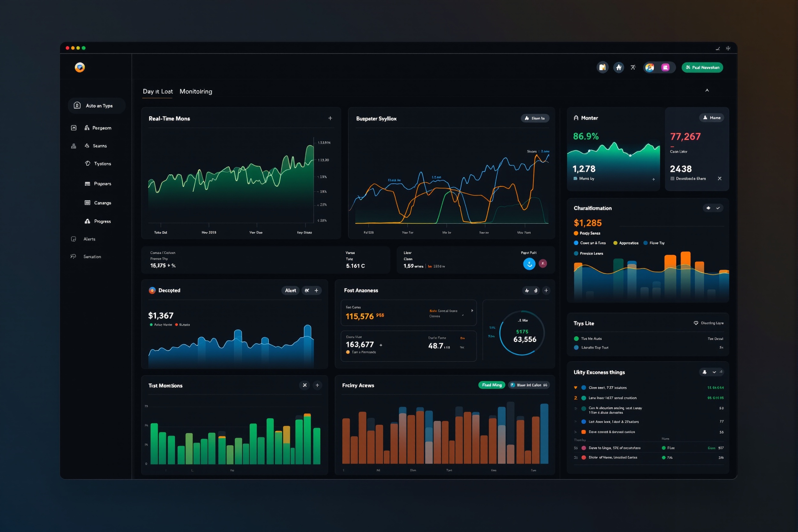
Task: Click the Iliam to button in Buspeter Syylliox
Action: [535, 118]
